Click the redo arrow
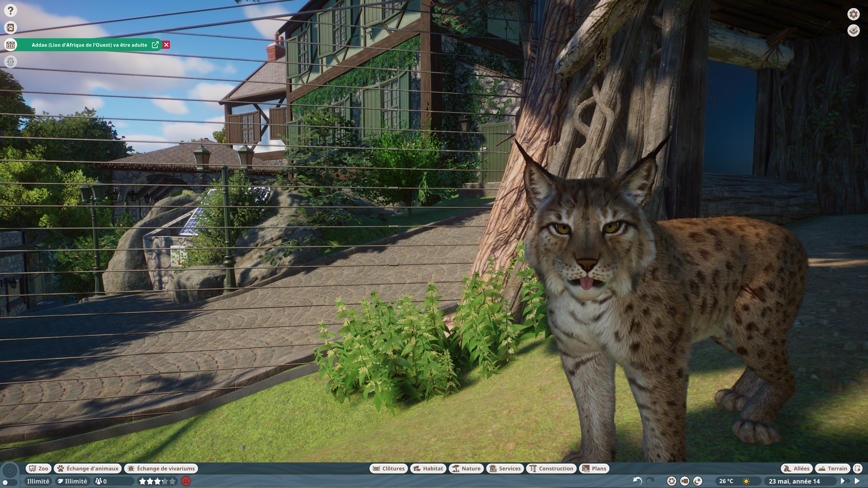 click(x=650, y=481)
